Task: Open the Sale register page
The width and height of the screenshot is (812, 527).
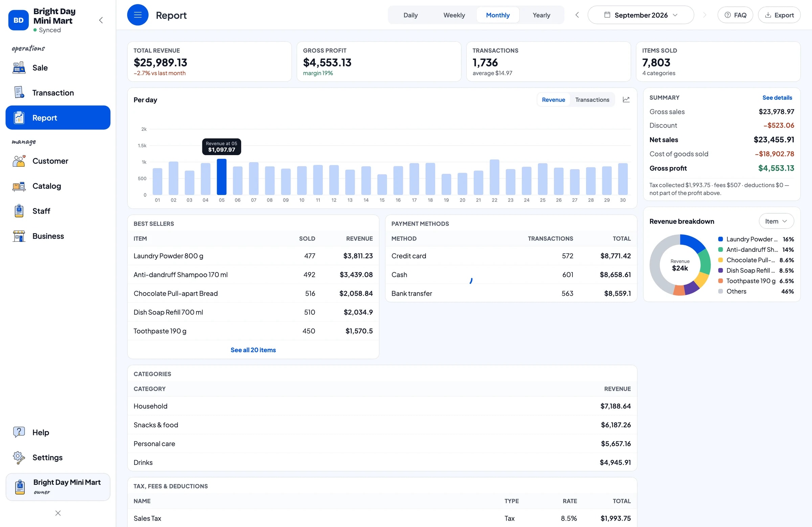Action: pos(58,68)
